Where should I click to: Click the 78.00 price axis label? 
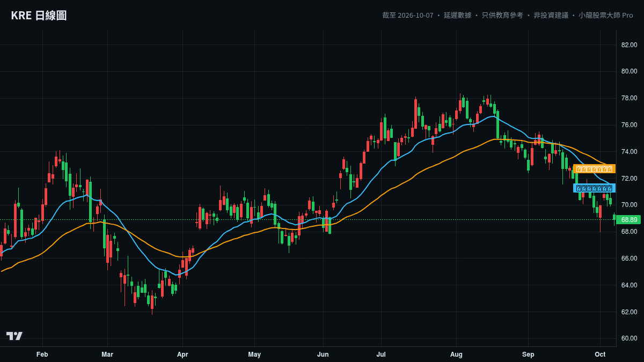point(629,98)
